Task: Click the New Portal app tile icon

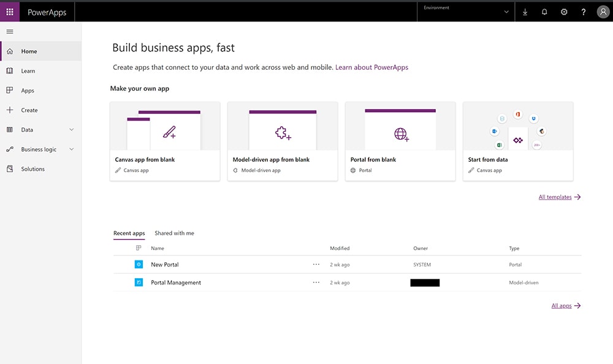Action: [139, 264]
